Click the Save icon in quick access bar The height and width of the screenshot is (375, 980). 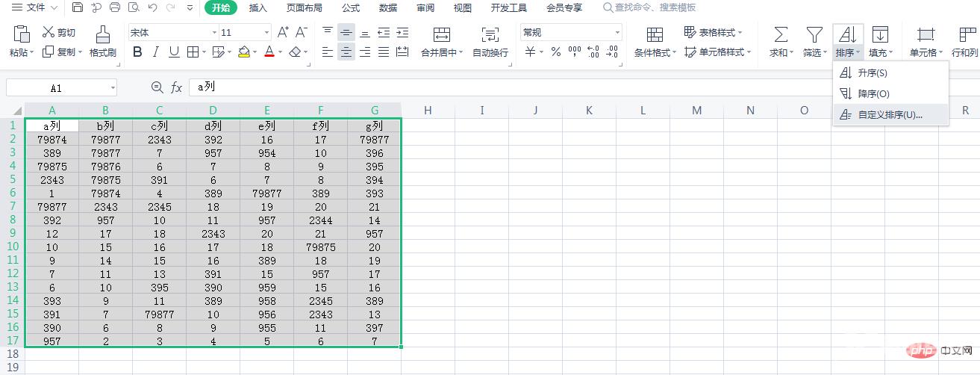tap(78, 8)
